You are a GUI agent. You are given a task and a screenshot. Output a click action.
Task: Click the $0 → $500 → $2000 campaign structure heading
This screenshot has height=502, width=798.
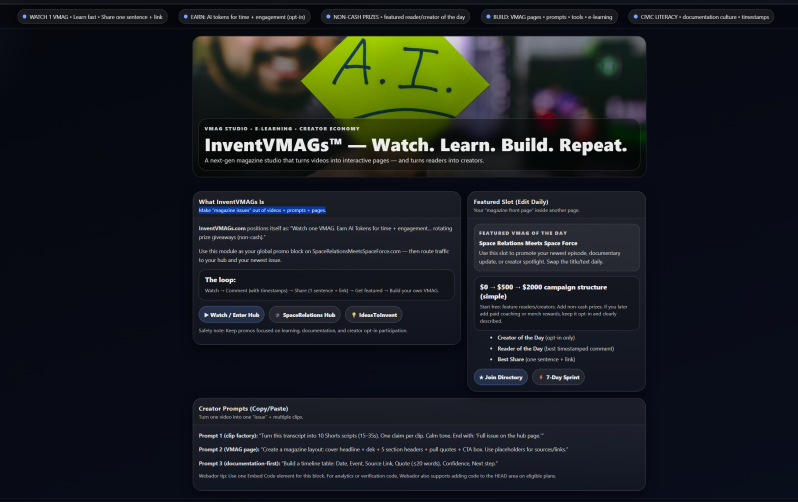[x=543, y=291]
